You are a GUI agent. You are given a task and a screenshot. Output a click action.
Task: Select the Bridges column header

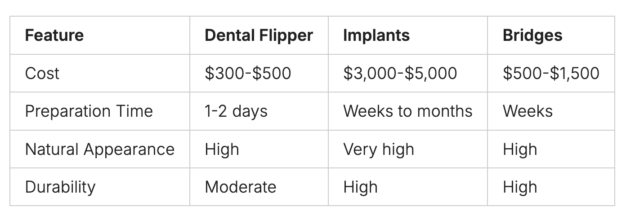pyautogui.click(x=532, y=35)
